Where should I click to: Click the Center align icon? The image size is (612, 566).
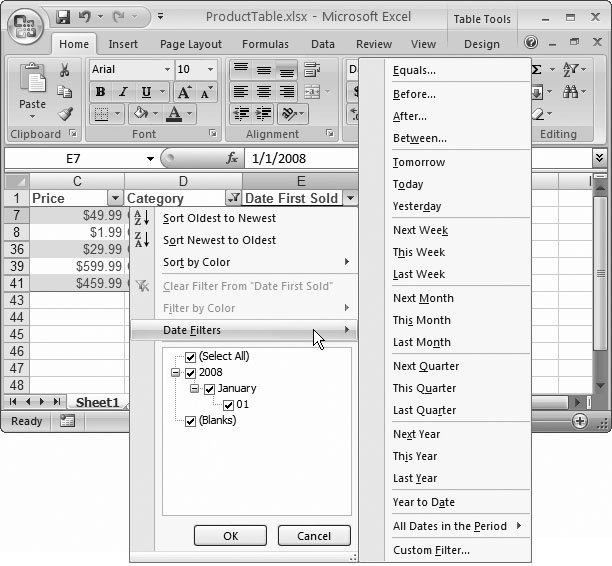(263, 92)
